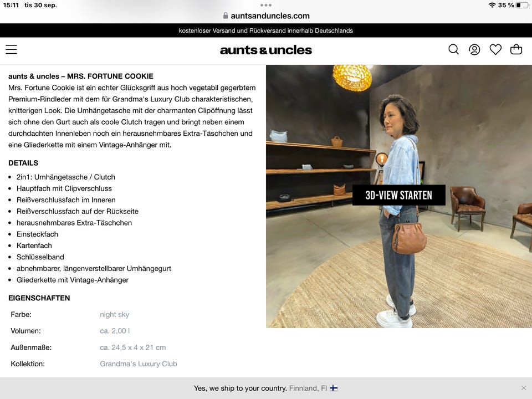Open the shopping bag cart icon
Screen dimensions: 532x399
(516, 49)
